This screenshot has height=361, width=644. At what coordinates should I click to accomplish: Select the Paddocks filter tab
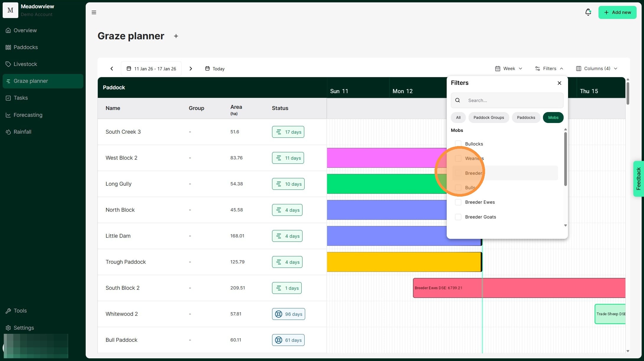click(526, 118)
